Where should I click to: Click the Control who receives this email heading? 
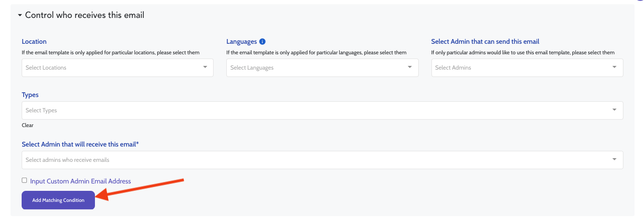click(x=84, y=15)
